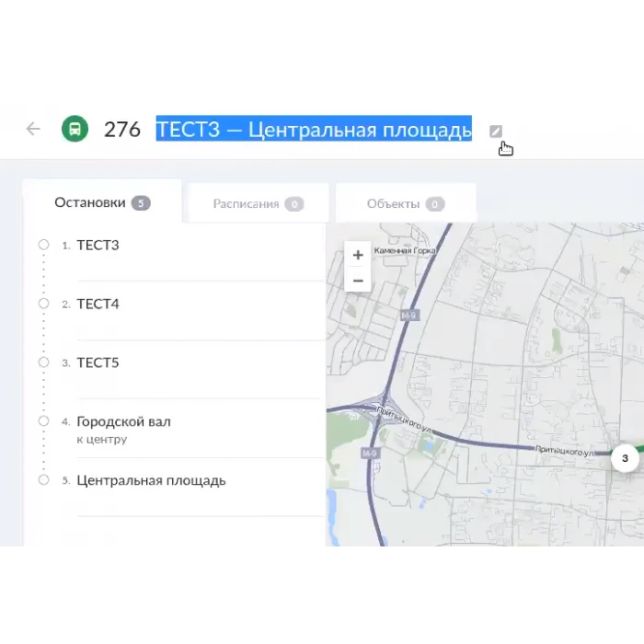This screenshot has height=644, width=644.
Task: Click the edit pencil icon beside route title
Action: tap(496, 130)
